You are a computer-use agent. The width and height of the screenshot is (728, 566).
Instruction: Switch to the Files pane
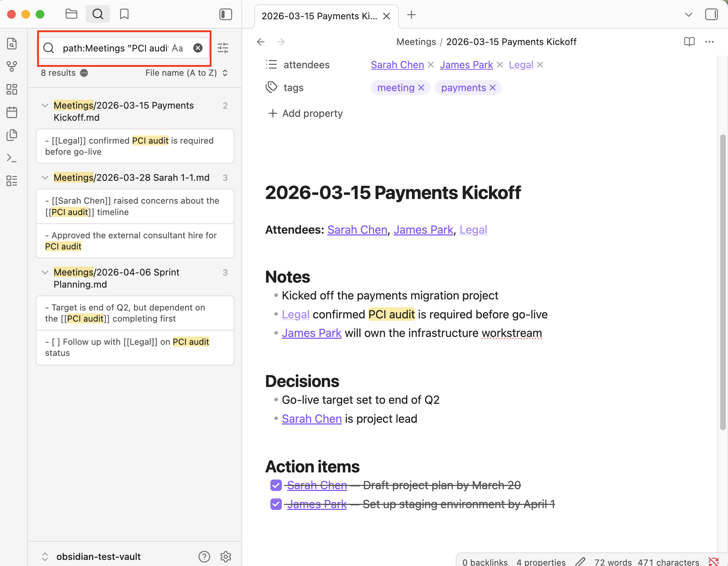click(71, 14)
